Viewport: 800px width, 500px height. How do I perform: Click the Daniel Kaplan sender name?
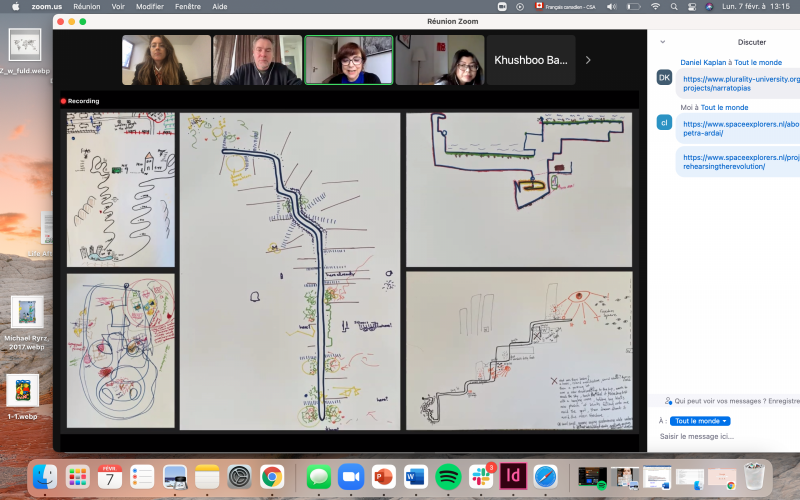pyautogui.click(x=703, y=62)
